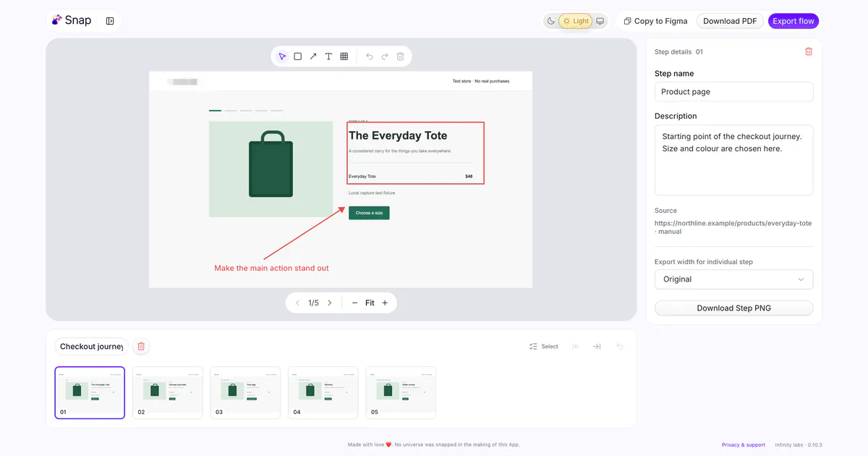Open step 01 thumbnail
This screenshot has width=868, height=456.
pyautogui.click(x=90, y=393)
